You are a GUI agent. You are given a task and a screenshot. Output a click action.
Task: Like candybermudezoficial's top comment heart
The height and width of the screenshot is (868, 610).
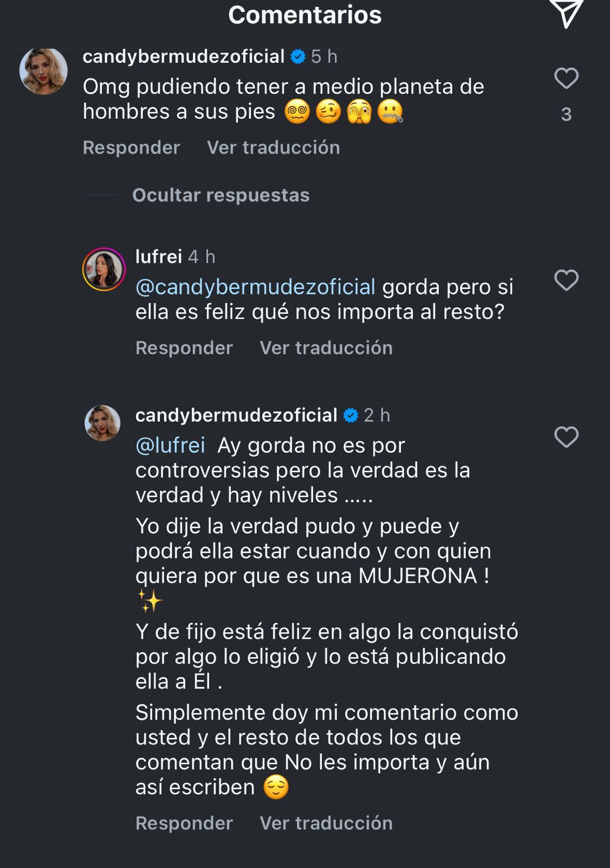coord(567,80)
